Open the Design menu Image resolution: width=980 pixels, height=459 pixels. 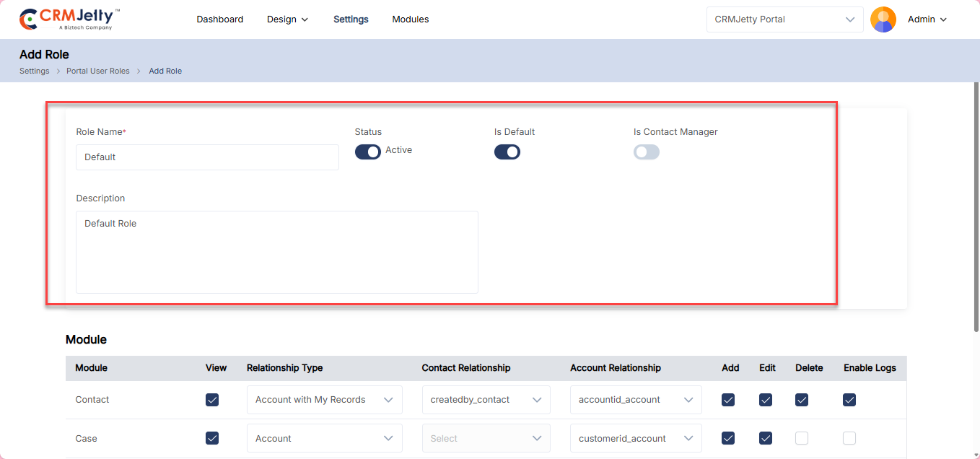tap(287, 19)
